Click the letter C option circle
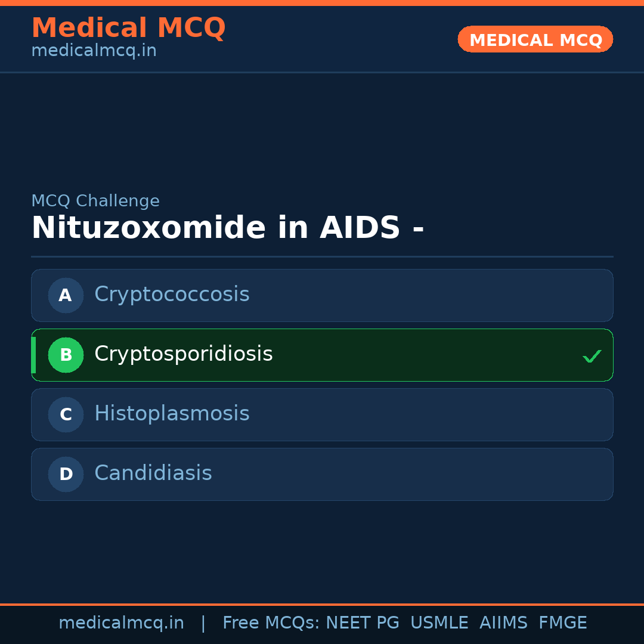 coord(66,414)
